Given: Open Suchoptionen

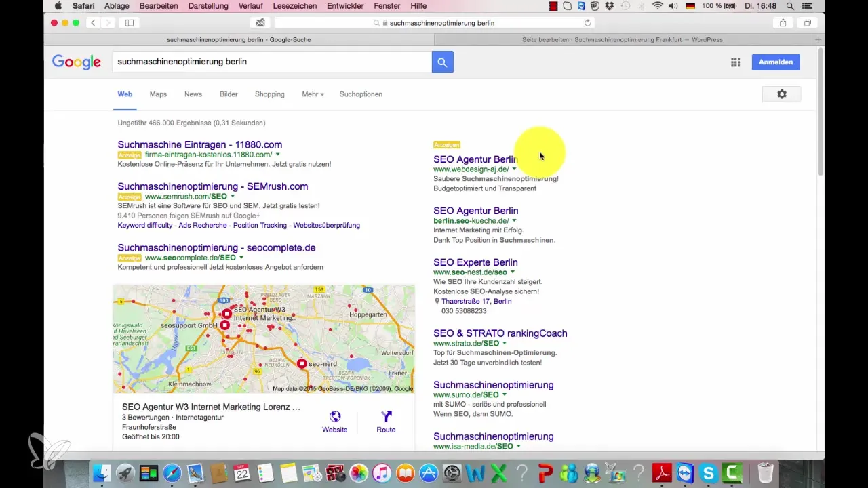Looking at the screenshot, I should pyautogui.click(x=361, y=94).
